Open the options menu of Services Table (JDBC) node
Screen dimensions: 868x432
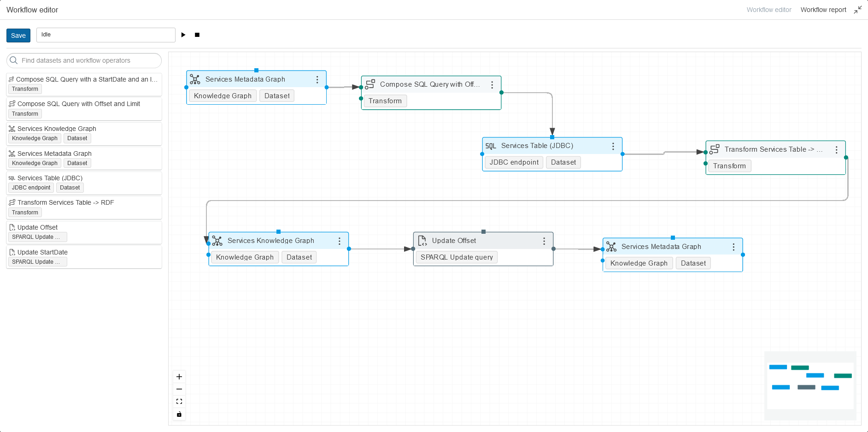click(613, 146)
